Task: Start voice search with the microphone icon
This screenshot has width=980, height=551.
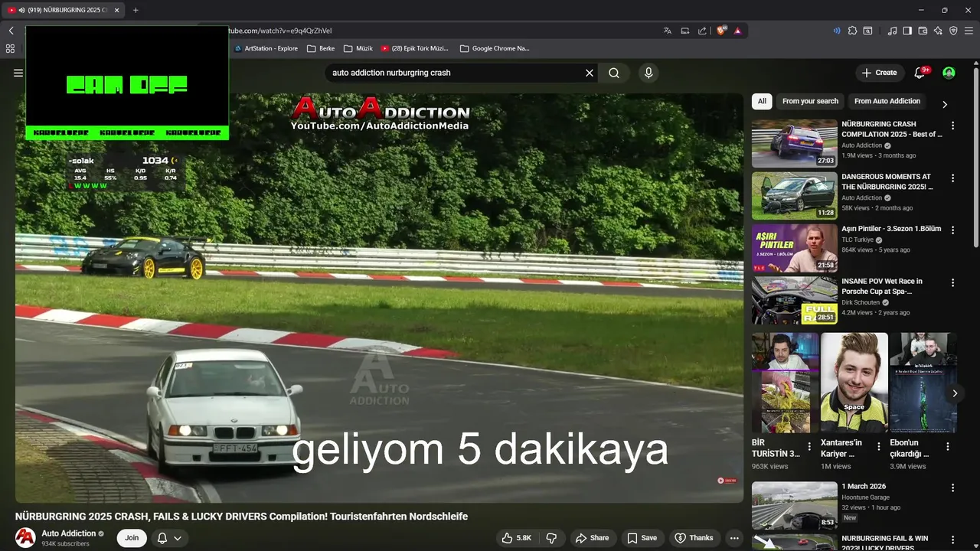Action: click(x=648, y=73)
